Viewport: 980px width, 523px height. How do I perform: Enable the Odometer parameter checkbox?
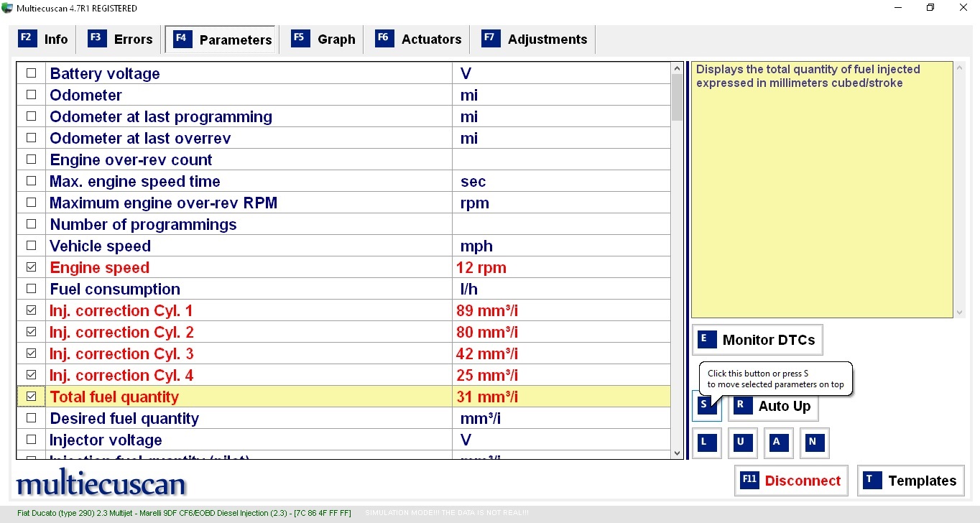point(31,95)
